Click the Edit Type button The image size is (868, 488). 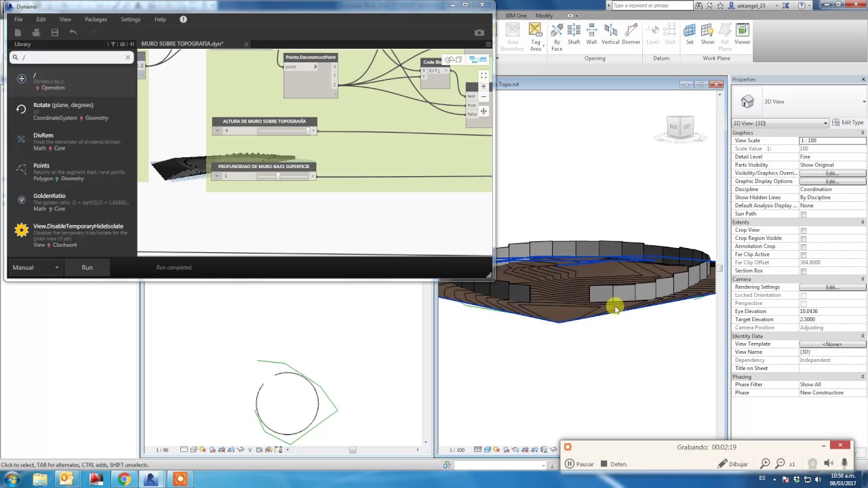pyautogui.click(x=848, y=123)
